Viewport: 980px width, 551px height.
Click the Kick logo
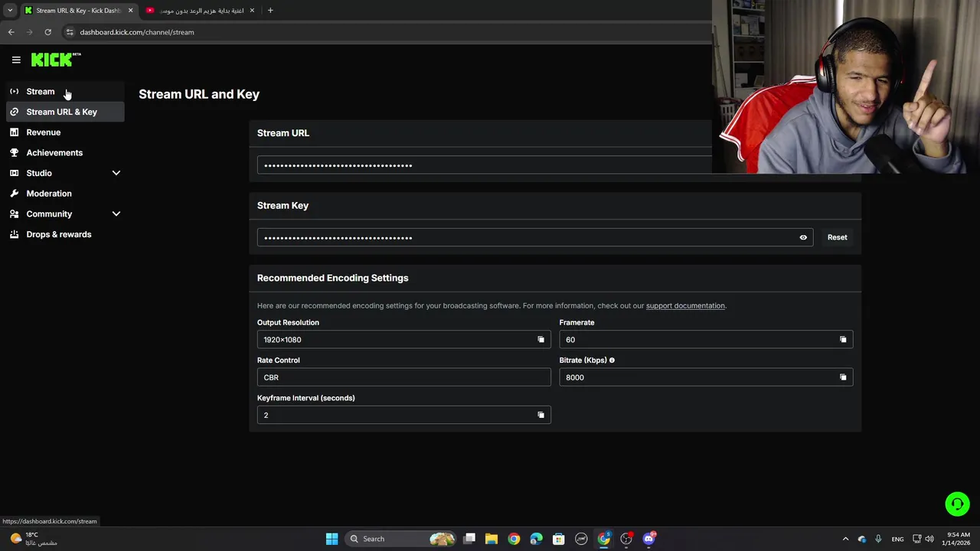[55, 60]
